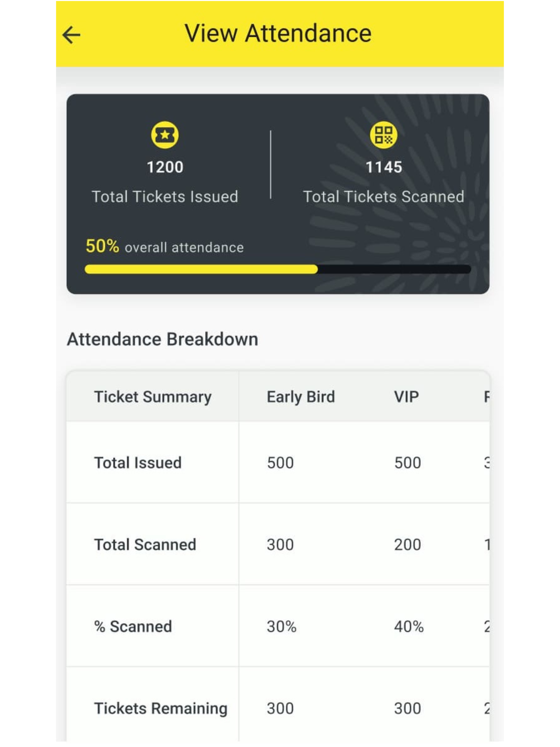560x747 pixels.
Task: Select the VIP column header
Action: (406, 397)
